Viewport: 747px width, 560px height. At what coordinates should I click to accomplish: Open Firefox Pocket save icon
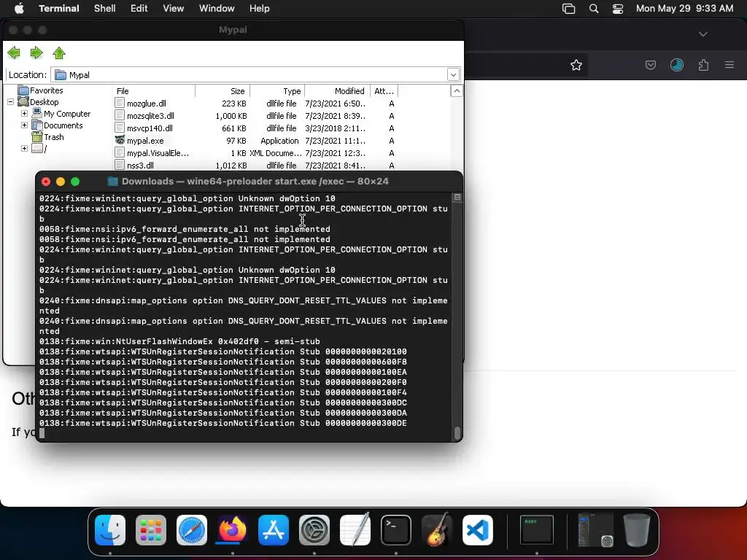click(650, 65)
